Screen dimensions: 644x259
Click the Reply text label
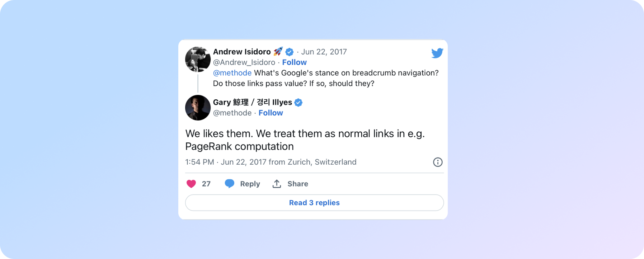click(x=250, y=184)
